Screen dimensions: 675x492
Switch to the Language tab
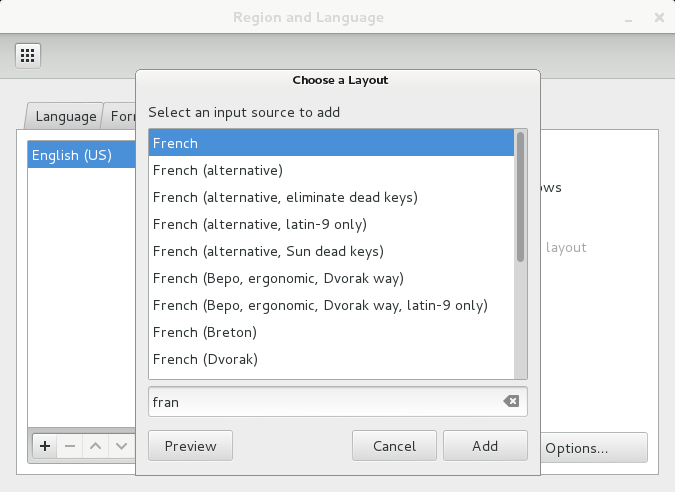click(65, 116)
